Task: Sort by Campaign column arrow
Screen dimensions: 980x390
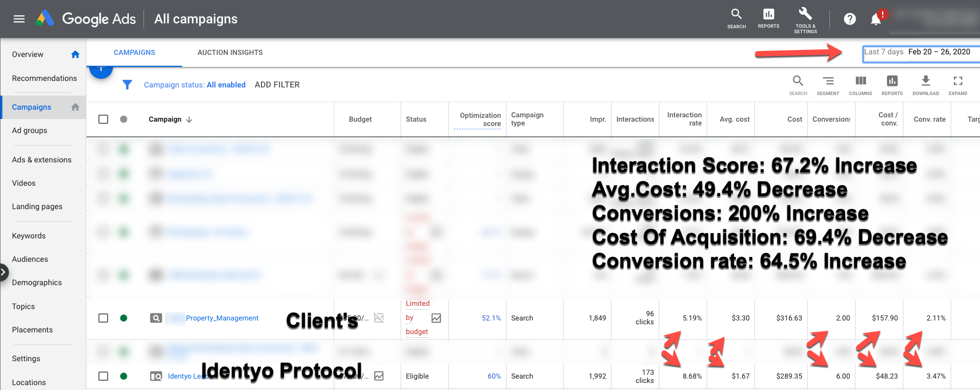Action: (x=189, y=119)
